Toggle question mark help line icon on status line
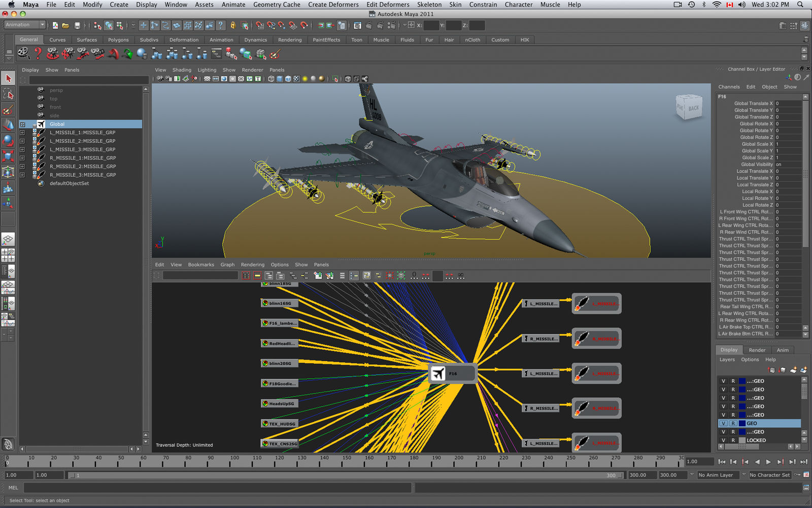The image size is (812, 508). [220, 25]
